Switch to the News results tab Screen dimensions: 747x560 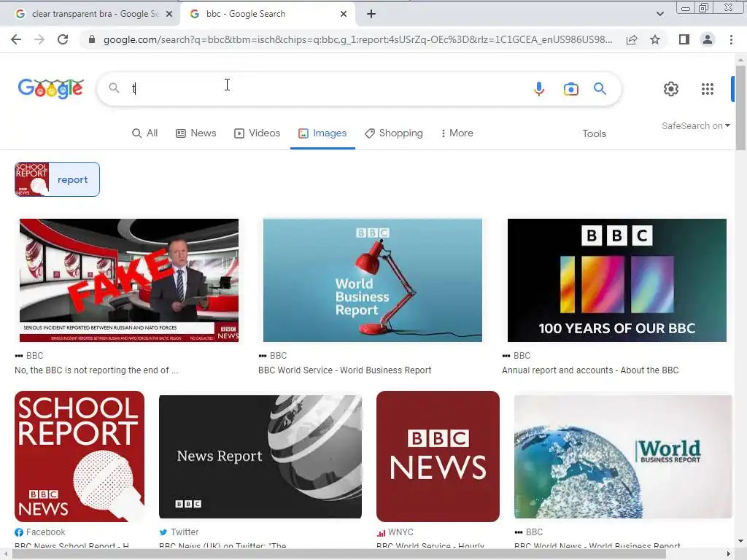[196, 133]
